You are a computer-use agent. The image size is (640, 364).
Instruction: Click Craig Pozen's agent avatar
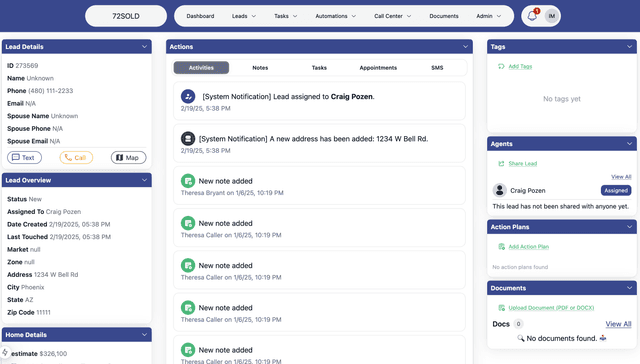point(500,190)
